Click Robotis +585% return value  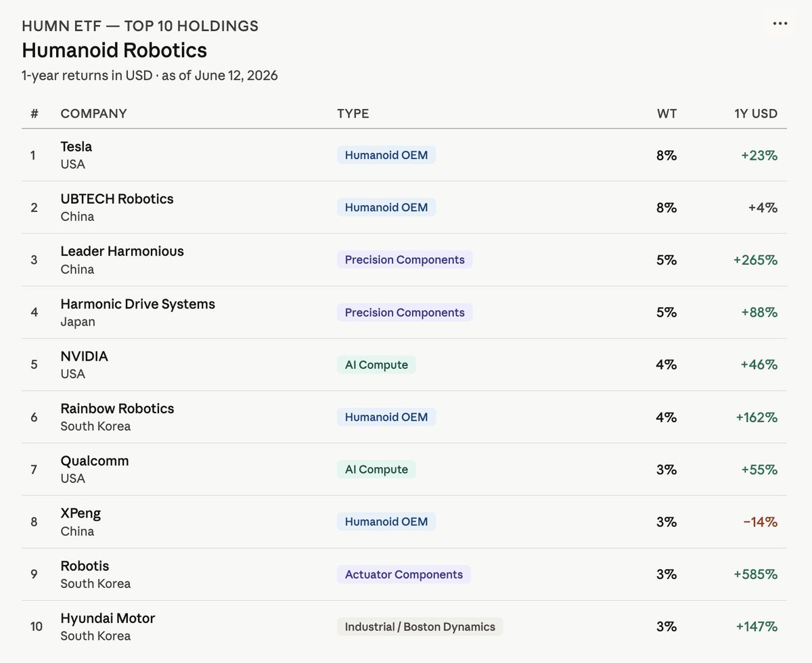tap(755, 574)
